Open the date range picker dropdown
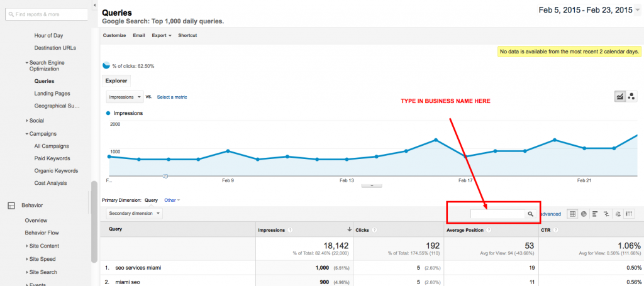 [x=637, y=11]
